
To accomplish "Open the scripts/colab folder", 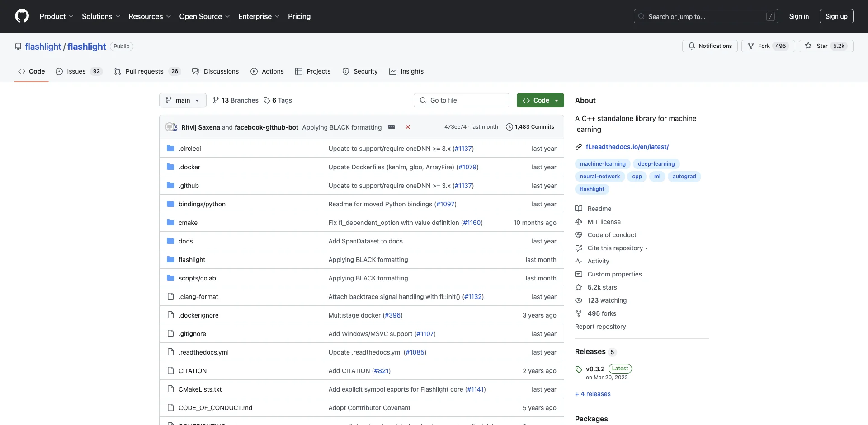I will point(197,278).
